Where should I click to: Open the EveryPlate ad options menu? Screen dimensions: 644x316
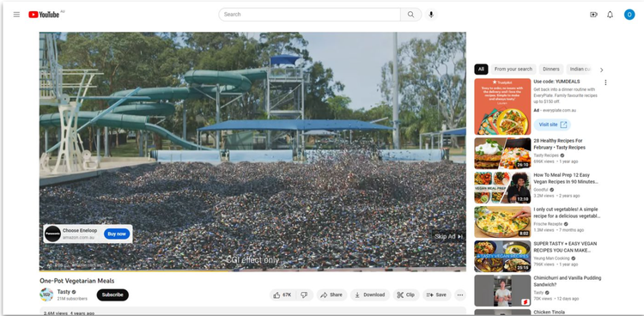coord(605,82)
